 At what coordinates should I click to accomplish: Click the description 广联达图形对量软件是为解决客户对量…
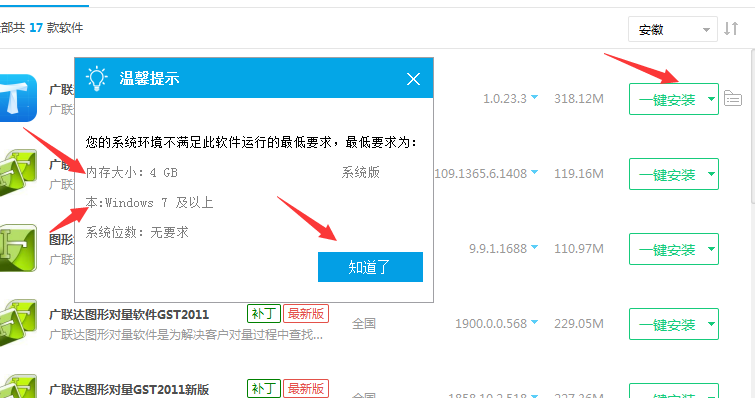186,335
